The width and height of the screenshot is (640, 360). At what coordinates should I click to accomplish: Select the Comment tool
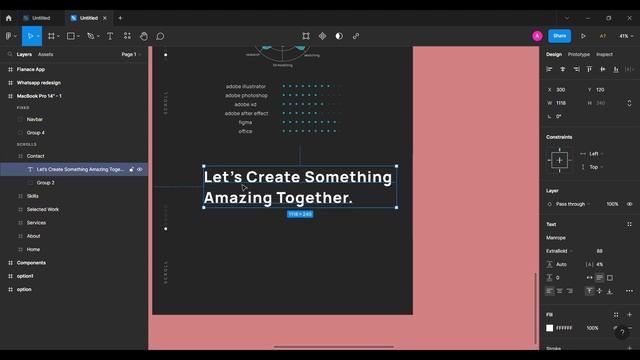[x=160, y=36]
